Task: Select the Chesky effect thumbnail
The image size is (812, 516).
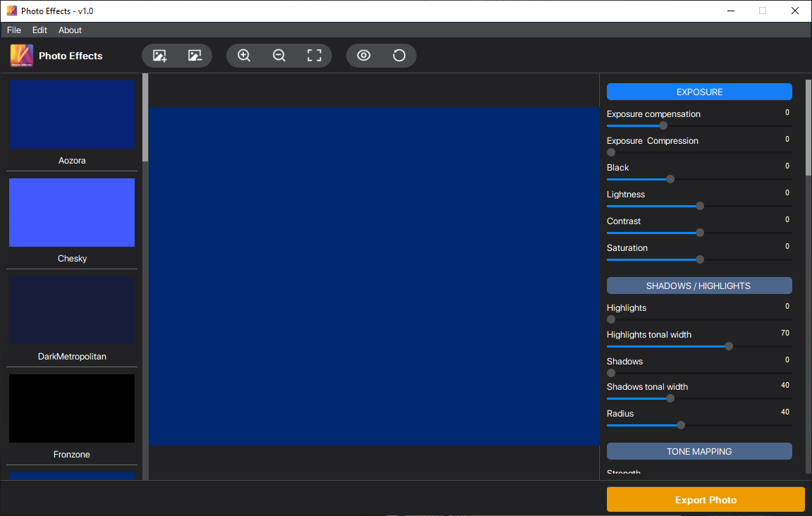Action: (72, 212)
